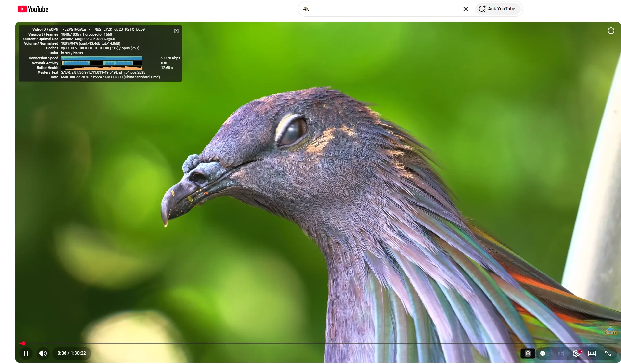Close the stats for nerds panel
621x364 pixels.
click(176, 31)
